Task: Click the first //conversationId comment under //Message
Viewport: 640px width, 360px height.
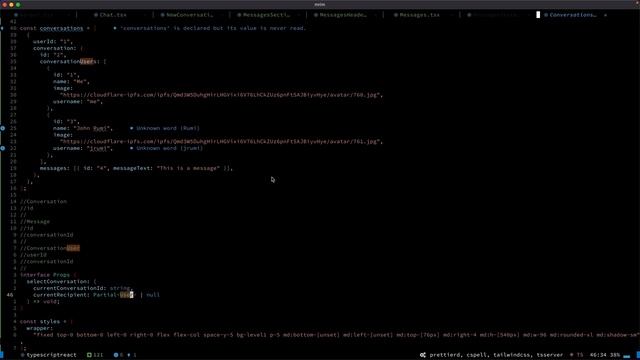Action: point(47,235)
